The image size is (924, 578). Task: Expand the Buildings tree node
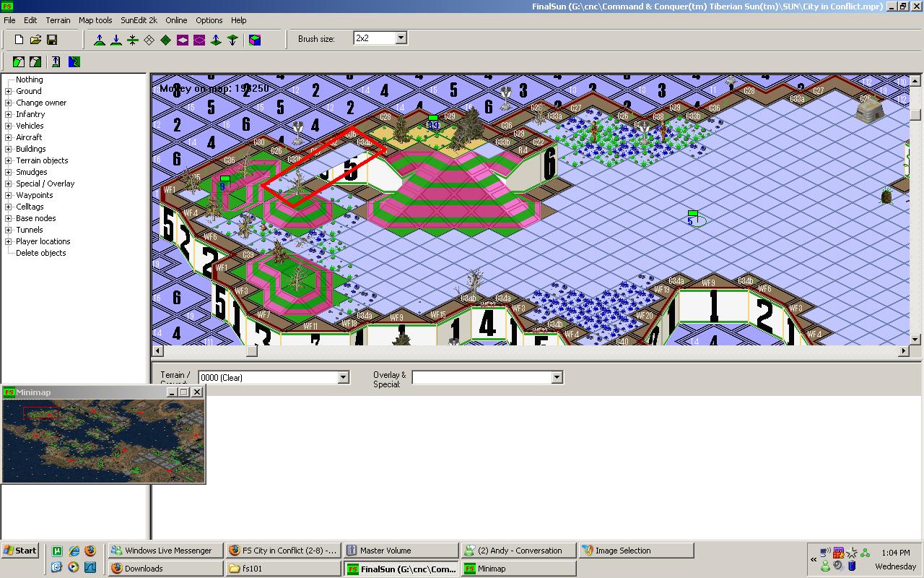click(x=9, y=149)
